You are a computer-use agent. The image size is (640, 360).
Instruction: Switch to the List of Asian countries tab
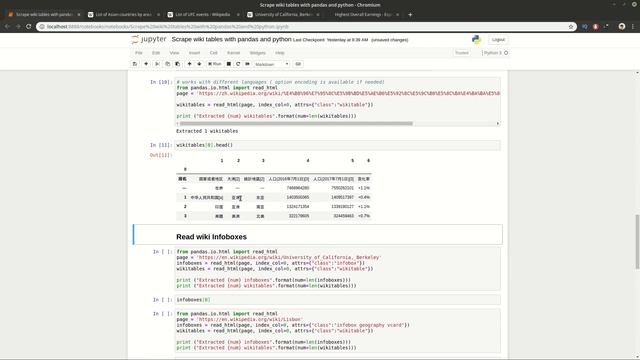pyautogui.click(x=123, y=14)
